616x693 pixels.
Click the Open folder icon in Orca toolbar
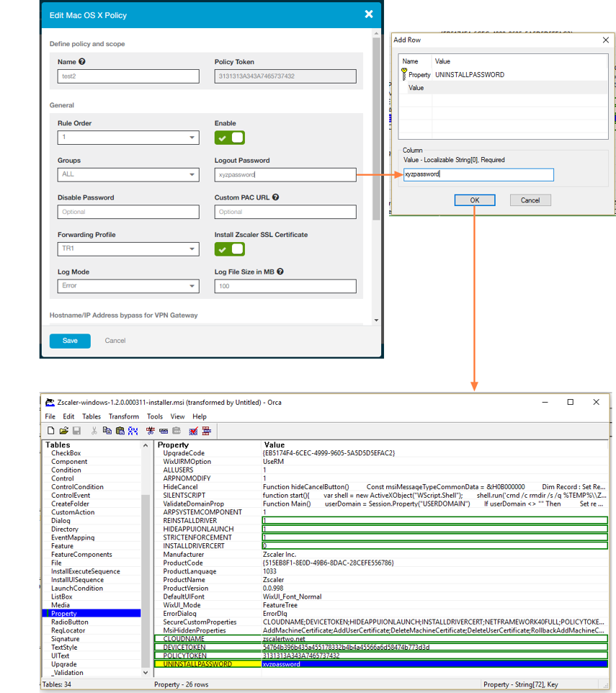63,431
